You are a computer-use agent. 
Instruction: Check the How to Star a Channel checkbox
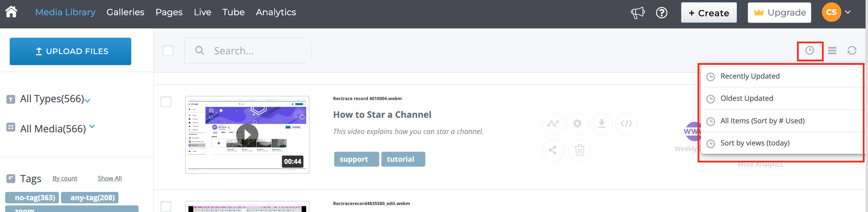166,101
